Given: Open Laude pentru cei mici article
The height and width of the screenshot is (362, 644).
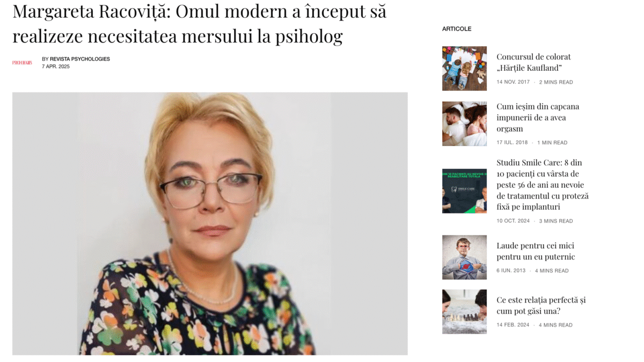Looking at the screenshot, I should 536,252.
